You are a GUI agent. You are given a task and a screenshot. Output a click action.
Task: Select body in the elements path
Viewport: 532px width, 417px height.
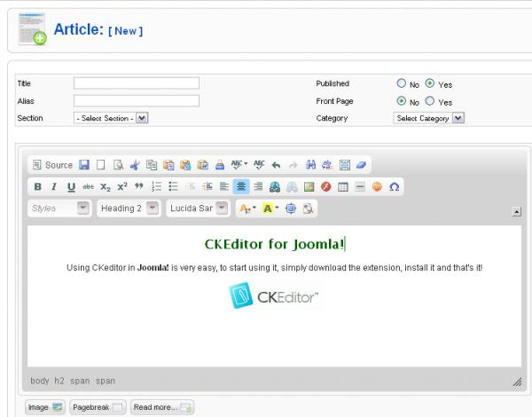(x=40, y=381)
